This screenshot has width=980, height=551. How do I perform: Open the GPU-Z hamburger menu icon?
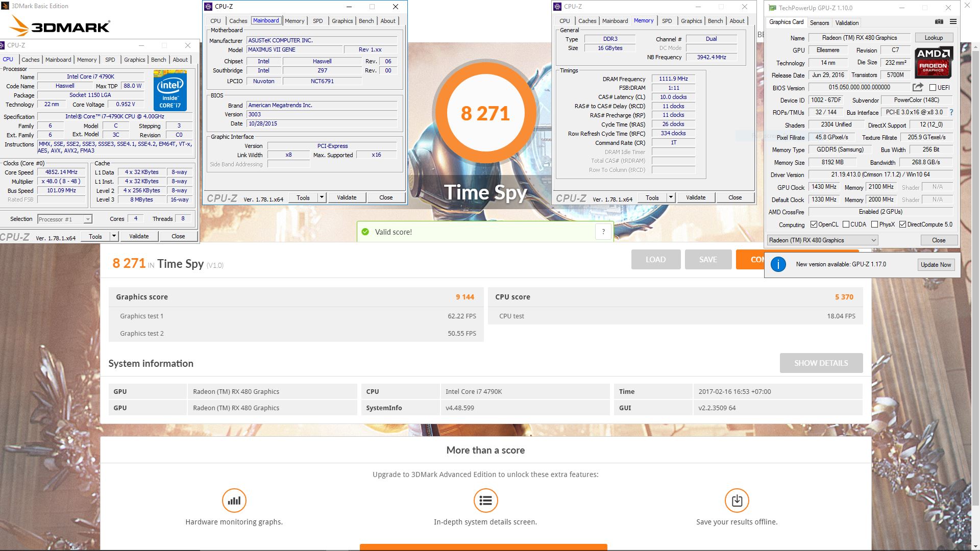tap(953, 22)
